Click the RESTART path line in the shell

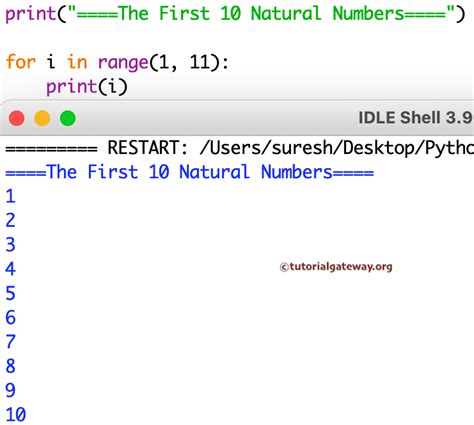pos(239,148)
